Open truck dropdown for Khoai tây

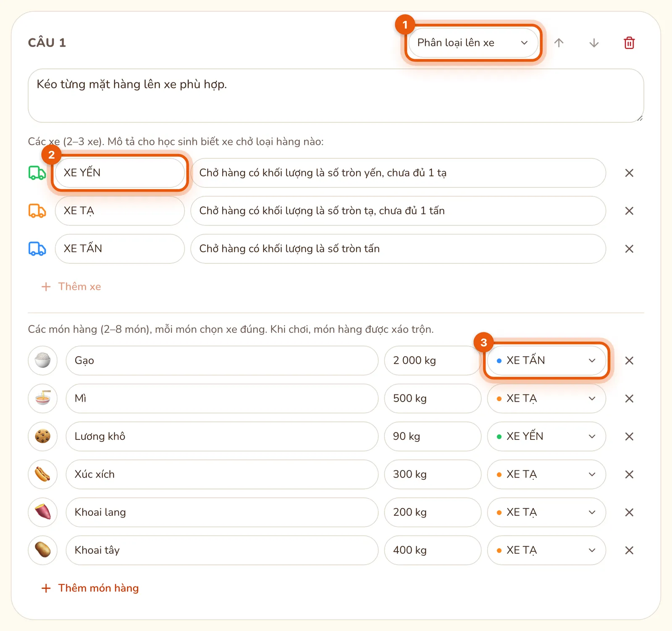(546, 550)
